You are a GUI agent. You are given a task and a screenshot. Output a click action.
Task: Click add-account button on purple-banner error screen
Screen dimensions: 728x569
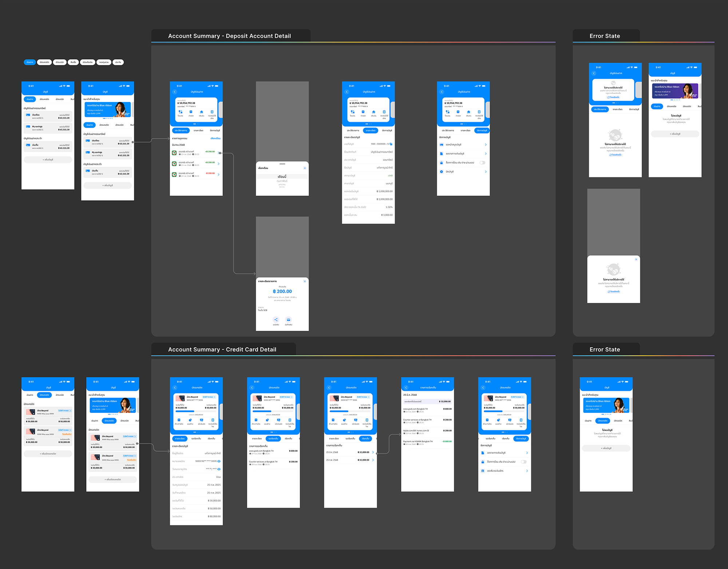click(675, 134)
